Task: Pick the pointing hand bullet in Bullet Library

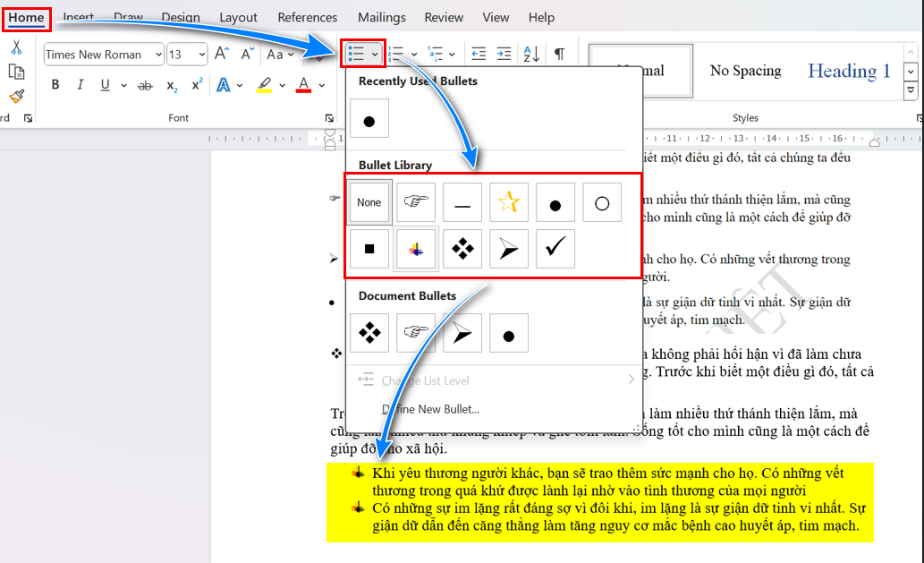Action: (x=416, y=202)
